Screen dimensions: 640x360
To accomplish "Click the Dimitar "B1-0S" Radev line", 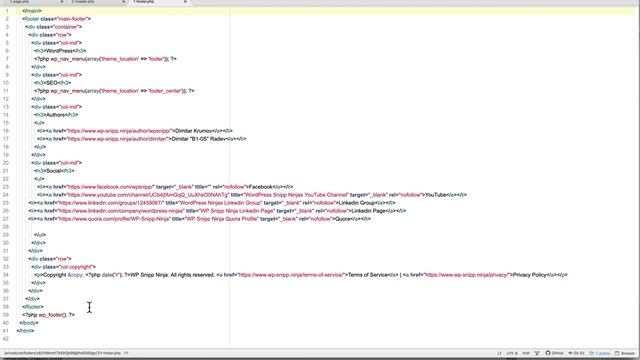I will (142, 139).
